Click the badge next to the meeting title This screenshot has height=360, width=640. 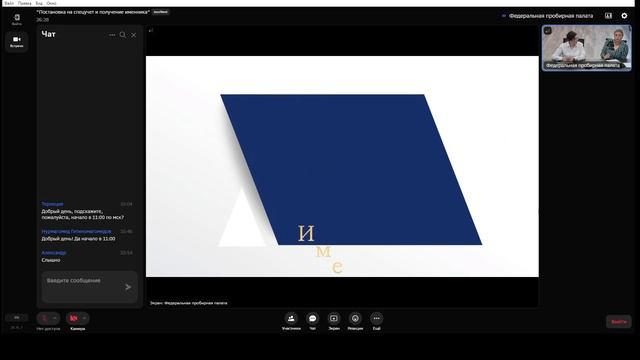click(160, 12)
